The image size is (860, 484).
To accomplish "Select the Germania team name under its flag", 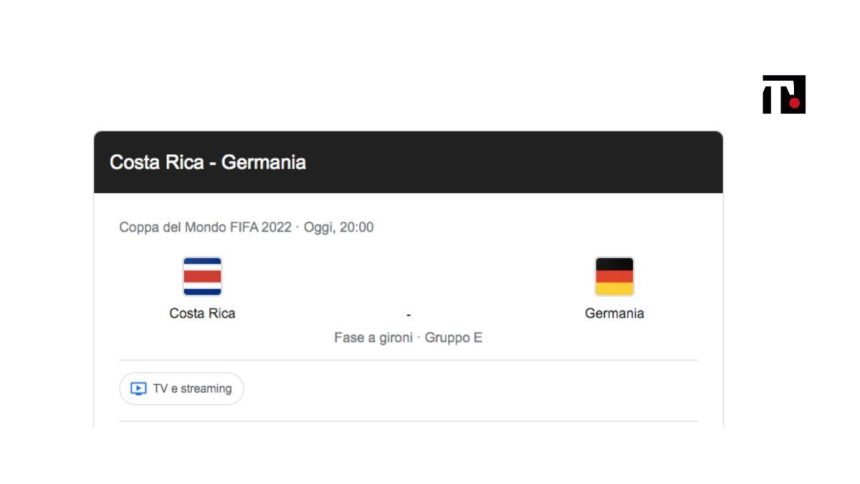I will [x=614, y=313].
